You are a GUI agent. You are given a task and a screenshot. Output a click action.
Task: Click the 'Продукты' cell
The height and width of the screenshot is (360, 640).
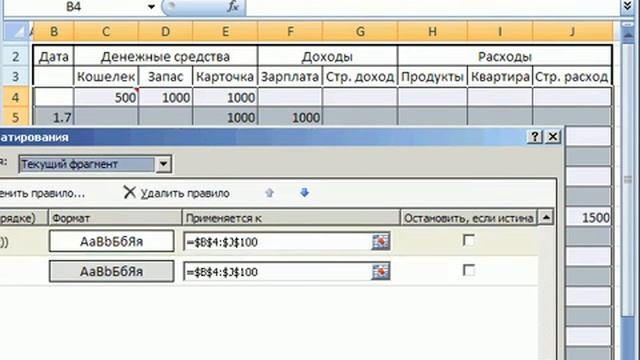pos(432,76)
